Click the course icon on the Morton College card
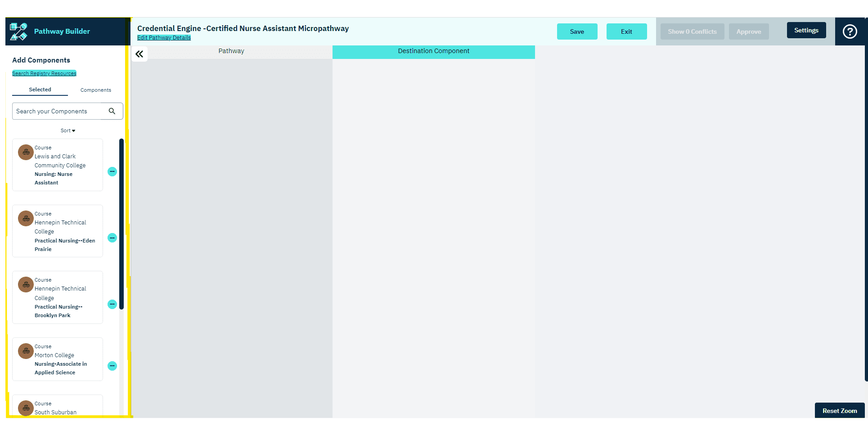The image size is (868, 426). [25, 351]
